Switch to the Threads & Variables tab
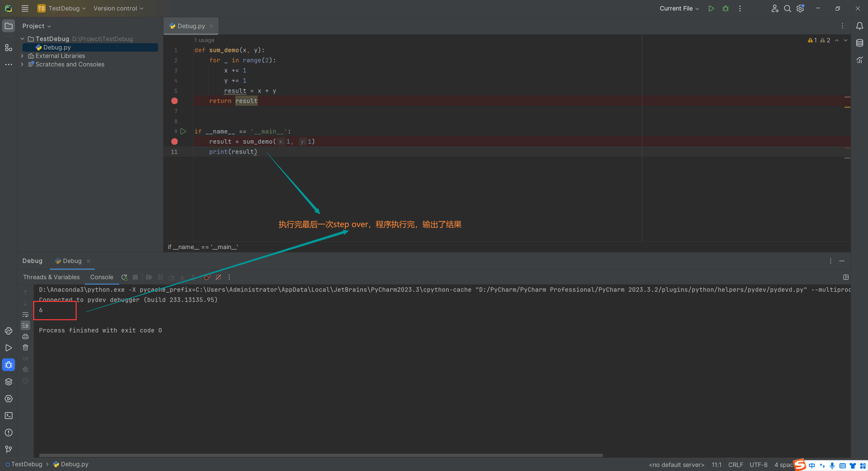This screenshot has width=868, height=471. coord(51,277)
